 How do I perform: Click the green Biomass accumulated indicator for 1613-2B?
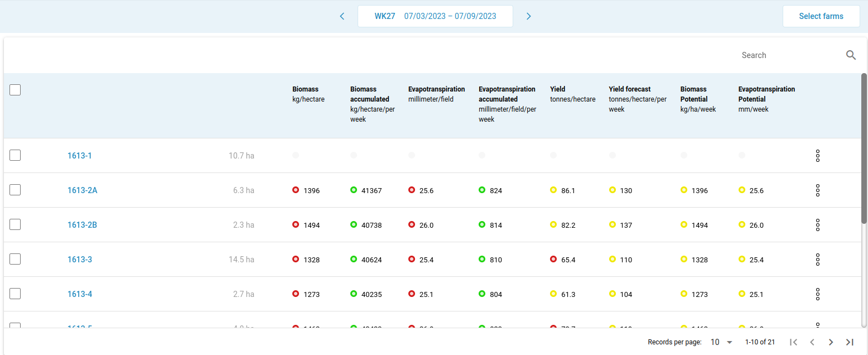353,224
